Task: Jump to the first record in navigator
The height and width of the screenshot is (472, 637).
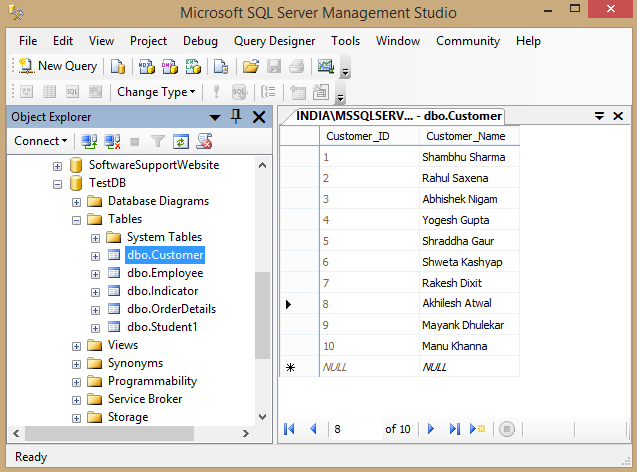Action: [x=290, y=429]
